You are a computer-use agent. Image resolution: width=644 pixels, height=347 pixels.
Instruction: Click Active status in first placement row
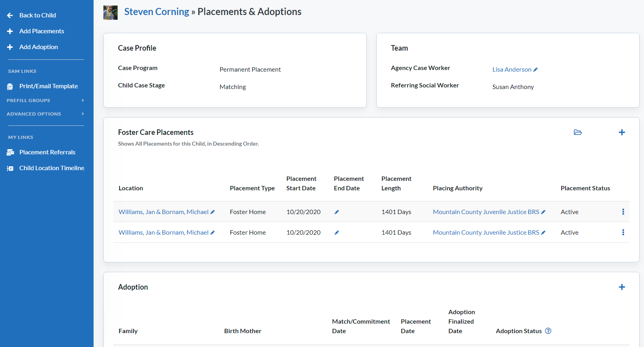pyautogui.click(x=570, y=212)
